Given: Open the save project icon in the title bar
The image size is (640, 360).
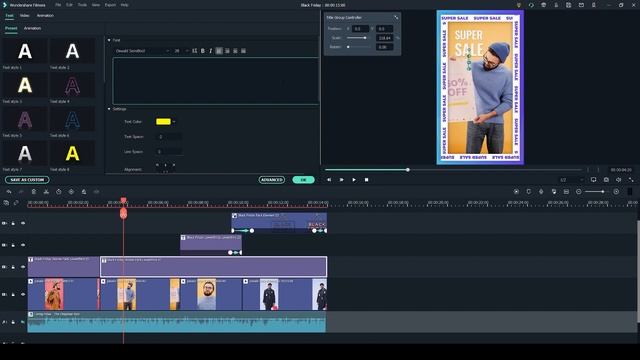Looking at the screenshot, I should [x=569, y=5].
